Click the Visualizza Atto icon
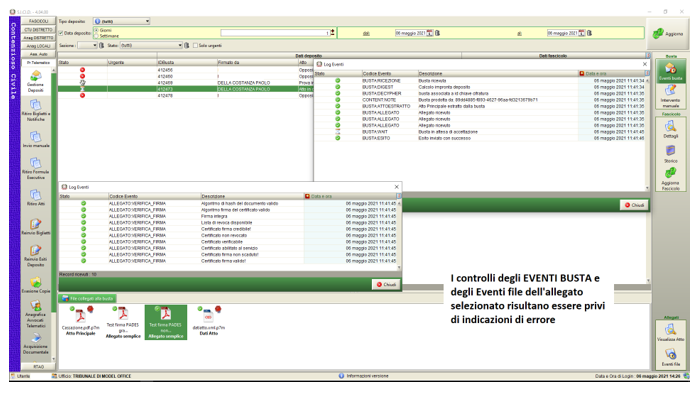The image size is (700, 394). tap(671, 333)
